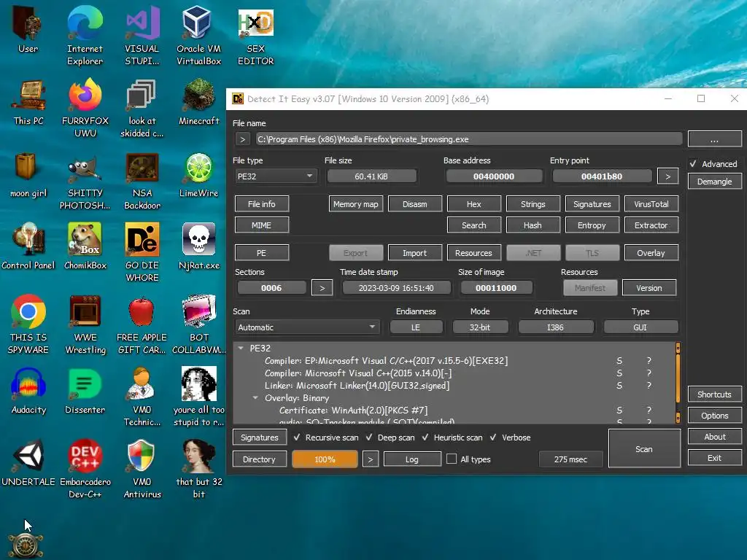The image size is (747, 560).
Task: Click the large Scan button
Action: (x=643, y=448)
